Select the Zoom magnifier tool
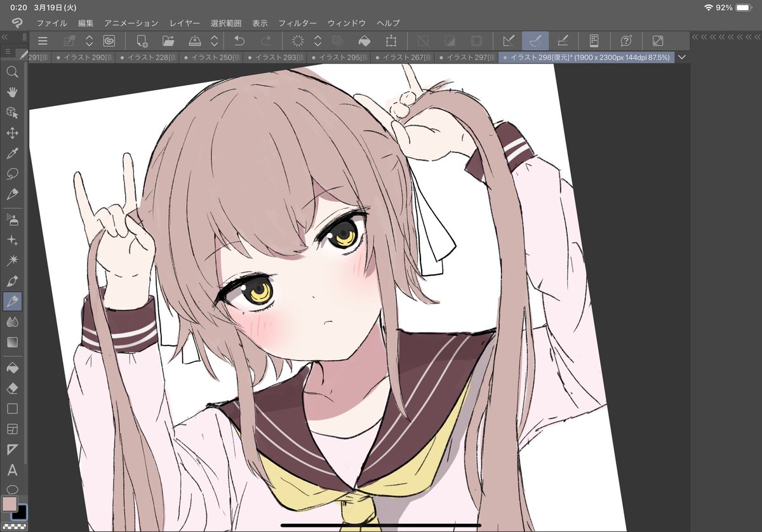This screenshot has height=532, width=762. 12,72
